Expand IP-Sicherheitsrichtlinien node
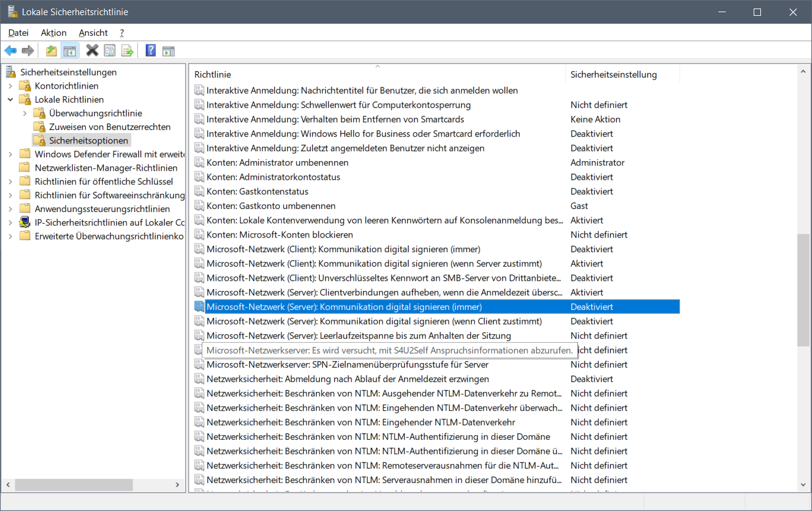 coord(10,222)
